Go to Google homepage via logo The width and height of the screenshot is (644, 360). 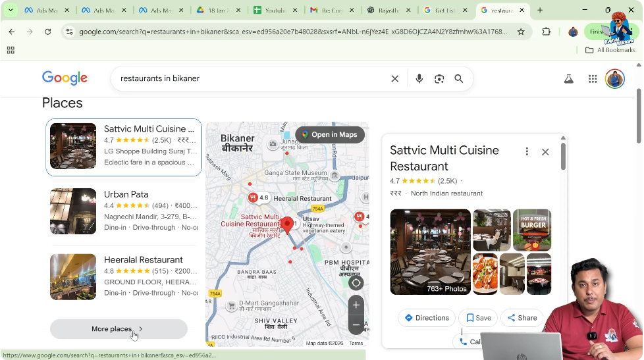pyautogui.click(x=65, y=78)
